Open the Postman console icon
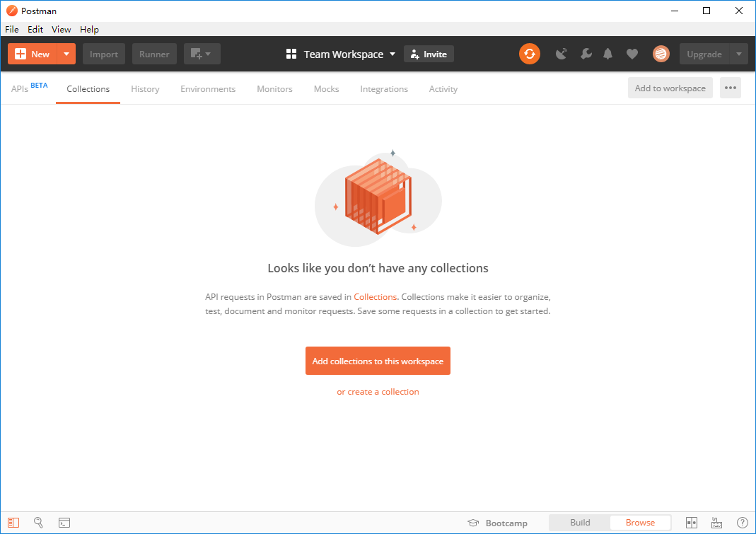This screenshot has width=756, height=534. [64, 523]
